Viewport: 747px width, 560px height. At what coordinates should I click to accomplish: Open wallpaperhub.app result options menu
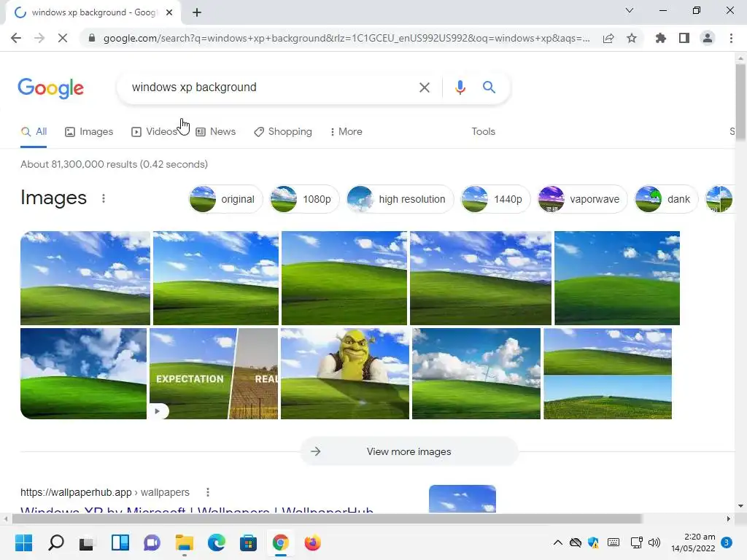(208, 492)
